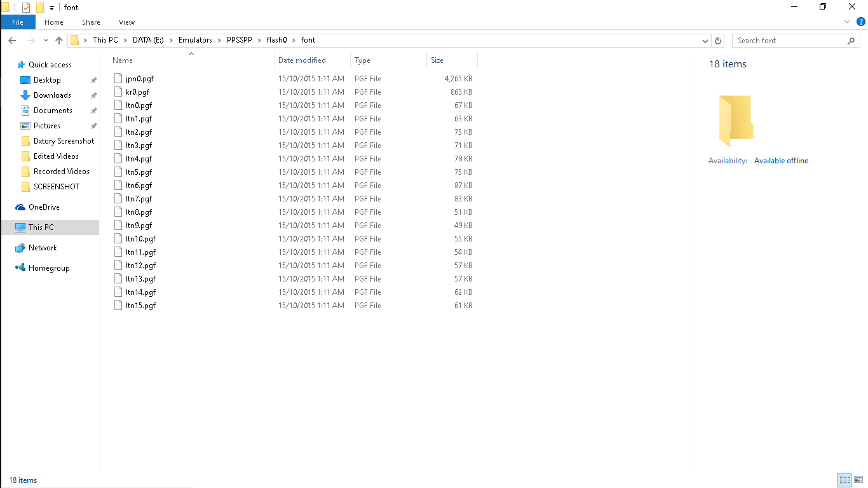Open the address bar history dropdown
868x488 pixels.
click(x=705, y=41)
